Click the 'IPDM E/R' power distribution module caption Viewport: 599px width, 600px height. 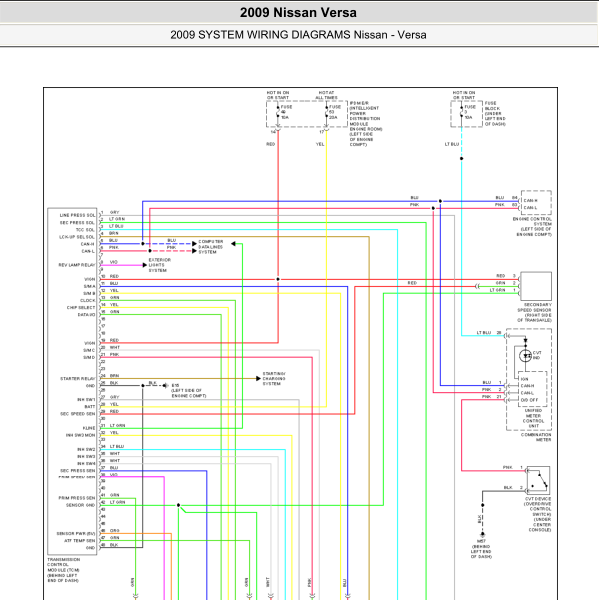pos(366,124)
